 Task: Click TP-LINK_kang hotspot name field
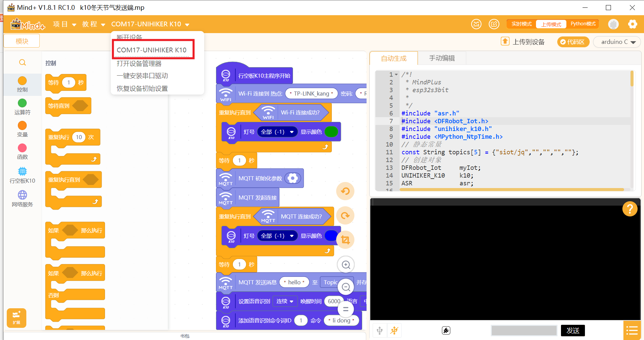tap(312, 94)
